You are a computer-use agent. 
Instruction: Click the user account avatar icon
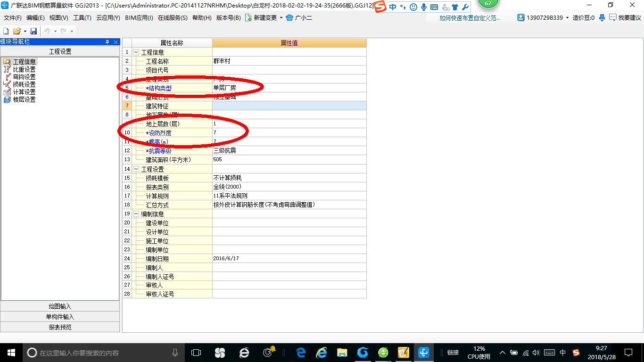521,17
